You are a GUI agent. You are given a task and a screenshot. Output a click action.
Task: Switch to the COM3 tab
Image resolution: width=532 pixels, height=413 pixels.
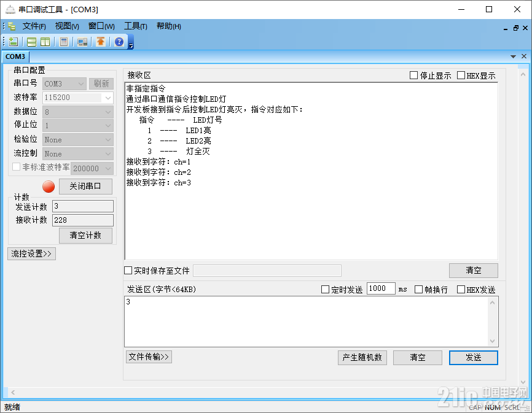pyautogui.click(x=15, y=56)
